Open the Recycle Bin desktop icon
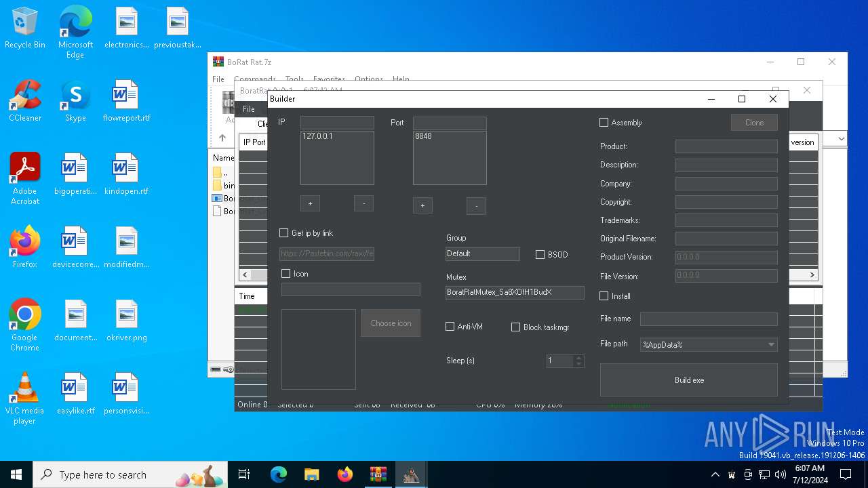The width and height of the screenshot is (868, 488). click(25, 28)
